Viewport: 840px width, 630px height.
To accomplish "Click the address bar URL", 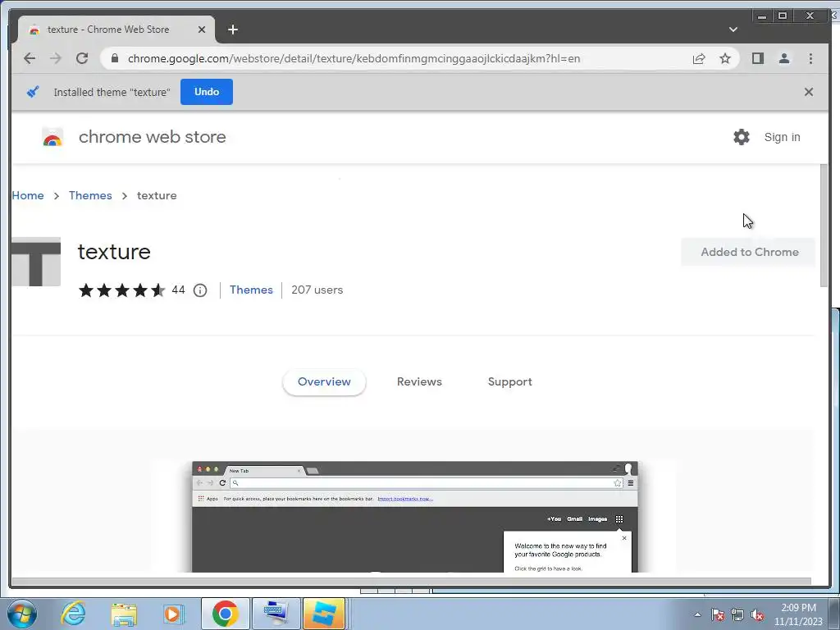I will [354, 58].
